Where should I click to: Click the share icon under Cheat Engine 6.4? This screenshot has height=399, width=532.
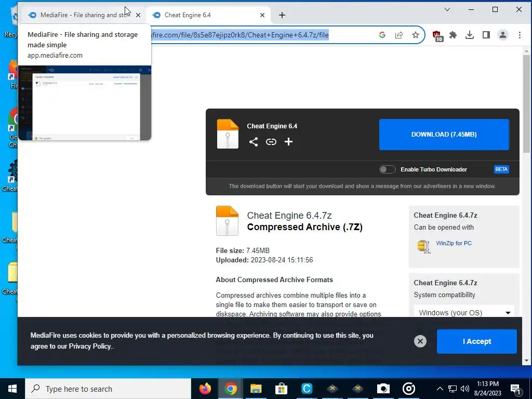tap(254, 142)
